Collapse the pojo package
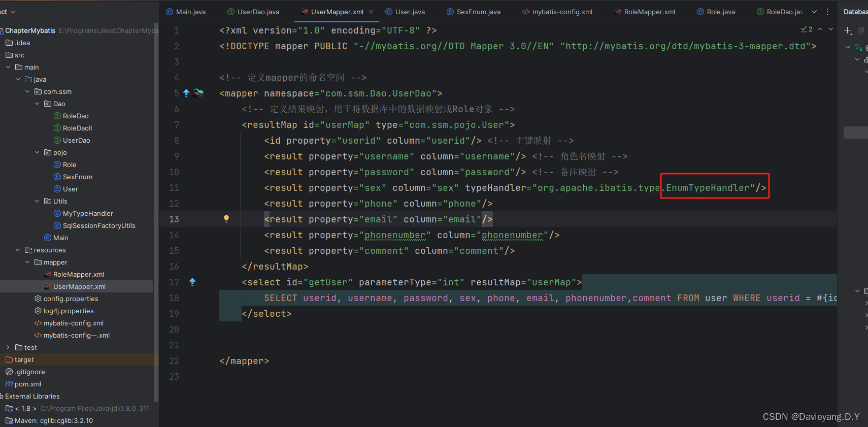 37,152
